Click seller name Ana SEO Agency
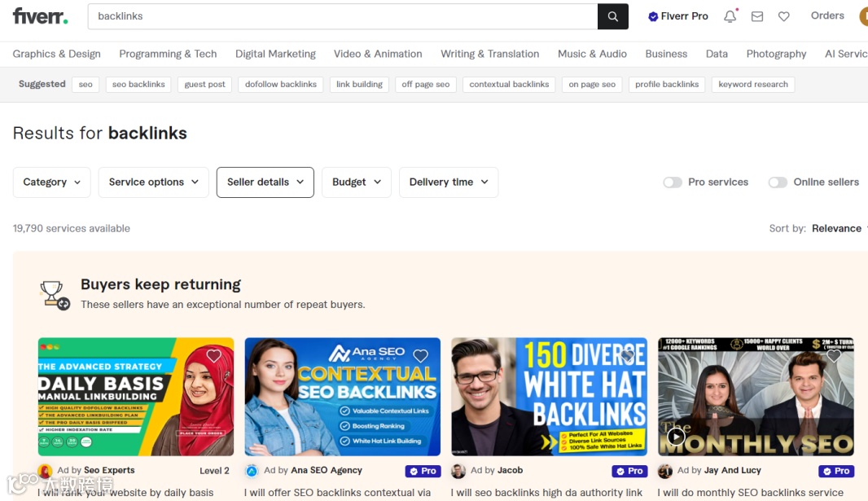The height and width of the screenshot is (501, 868). pos(327,471)
